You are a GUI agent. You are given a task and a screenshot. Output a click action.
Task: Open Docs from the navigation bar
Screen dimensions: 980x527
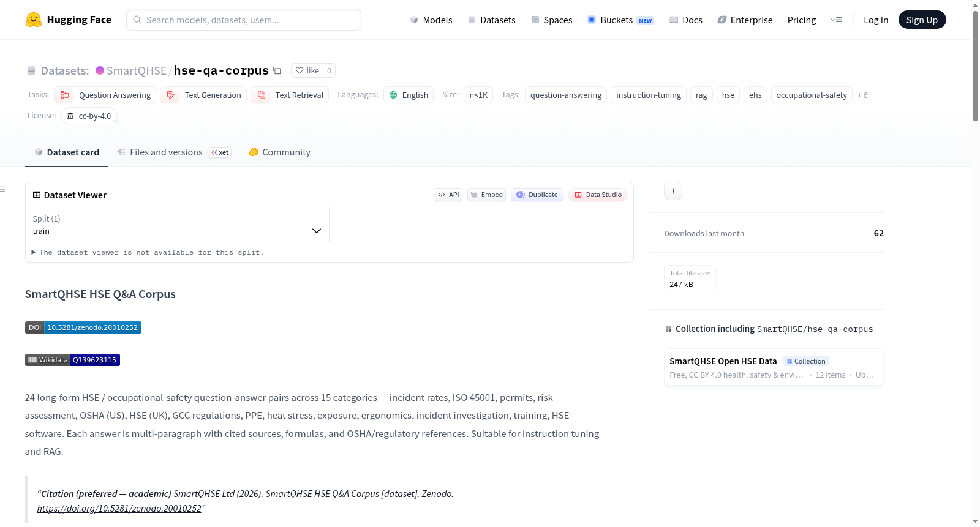click(686, 20)
